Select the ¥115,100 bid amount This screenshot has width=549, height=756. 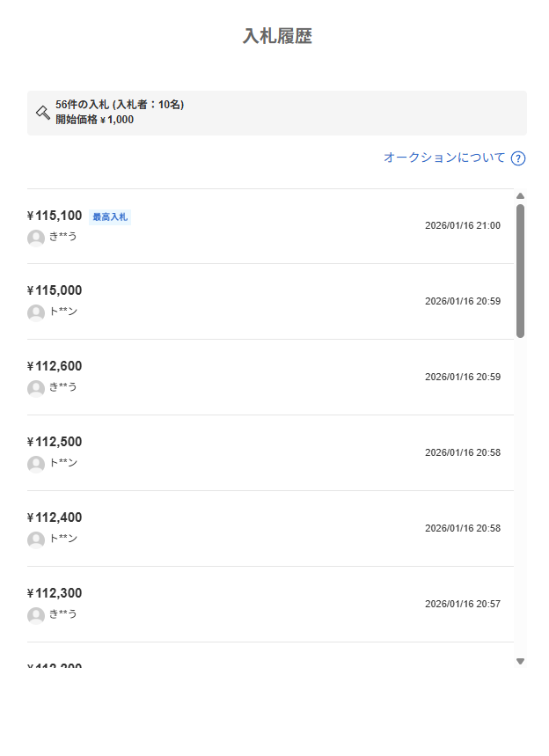point(55,216)
